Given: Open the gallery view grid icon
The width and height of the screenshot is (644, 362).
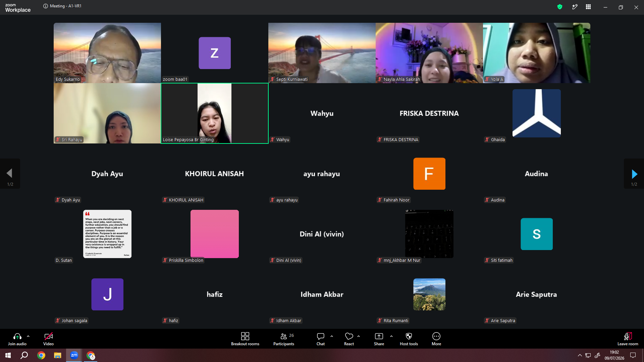Looking at the screenshot, I should click(x=588, y=7).
